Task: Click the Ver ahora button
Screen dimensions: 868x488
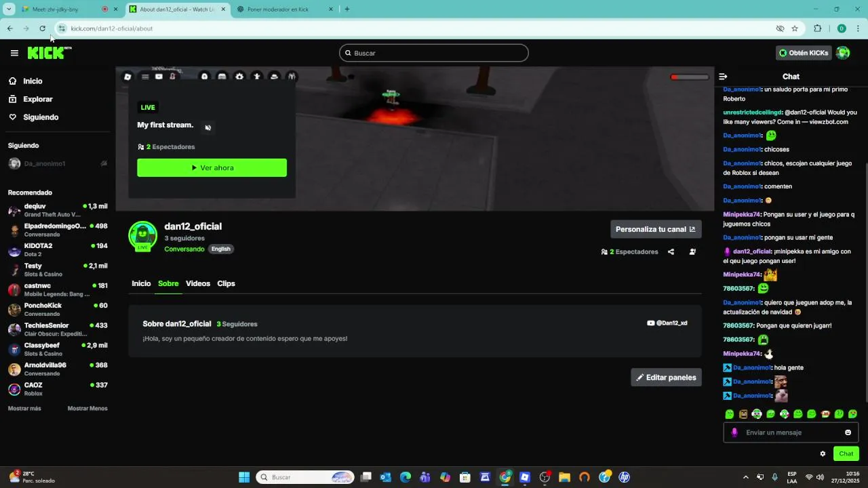Action: pos(212,167)
